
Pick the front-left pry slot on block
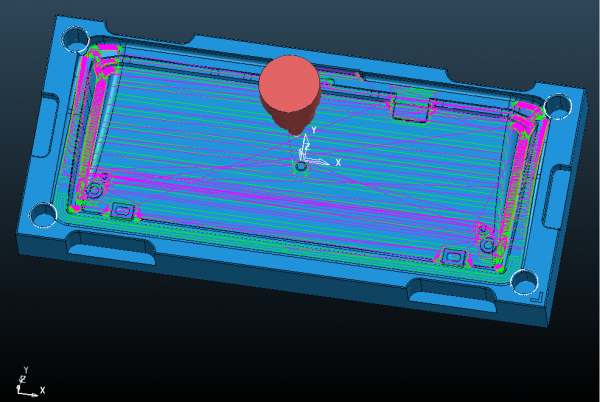111,248
